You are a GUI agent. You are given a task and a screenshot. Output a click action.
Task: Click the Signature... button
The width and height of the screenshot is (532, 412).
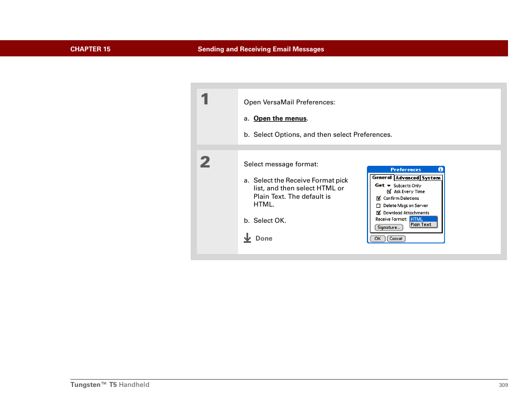coord(389,228)
